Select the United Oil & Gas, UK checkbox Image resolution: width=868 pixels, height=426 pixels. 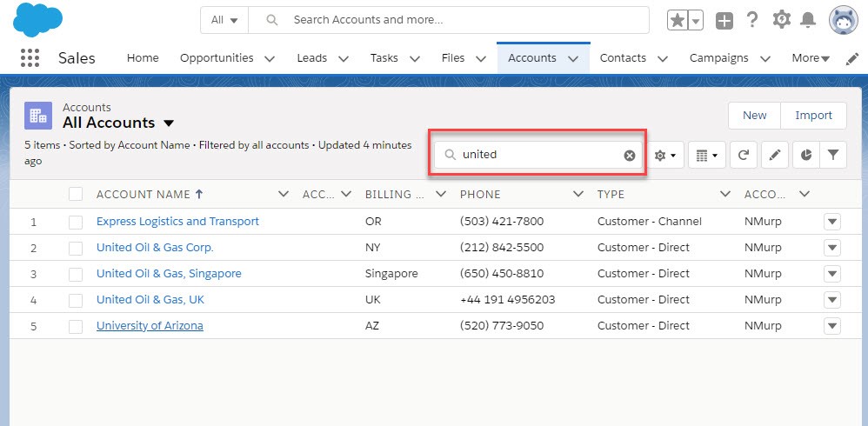(x=76, y=301)
